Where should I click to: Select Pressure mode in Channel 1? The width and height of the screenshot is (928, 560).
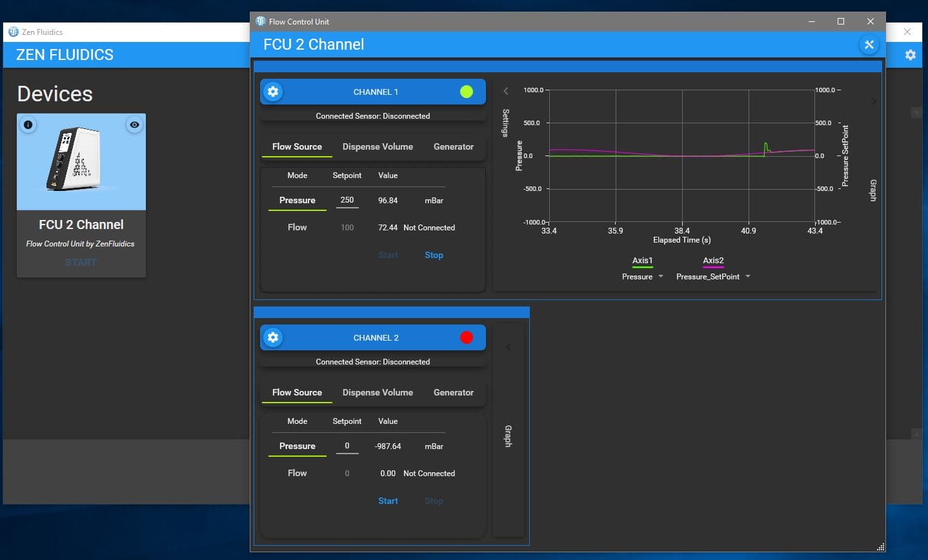point(298,201)
